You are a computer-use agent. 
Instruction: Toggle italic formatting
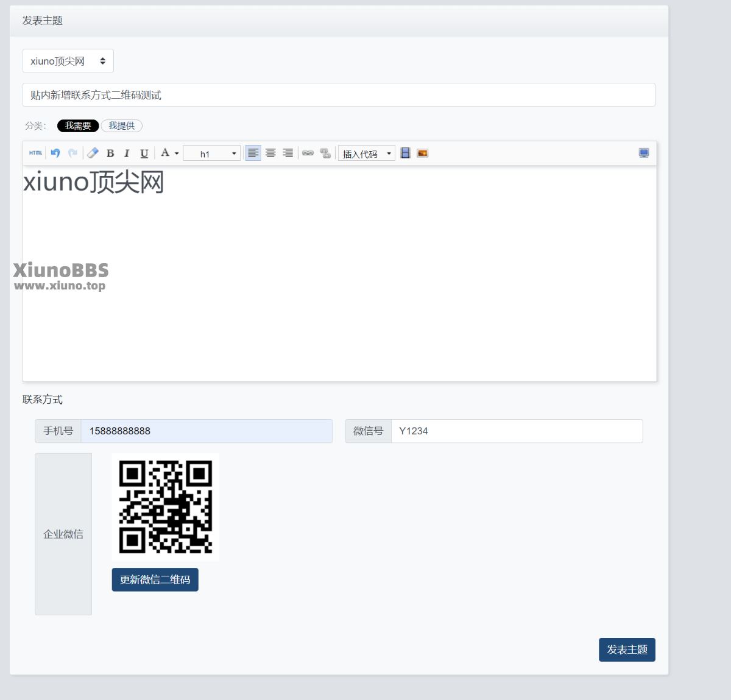pos(127,154)
